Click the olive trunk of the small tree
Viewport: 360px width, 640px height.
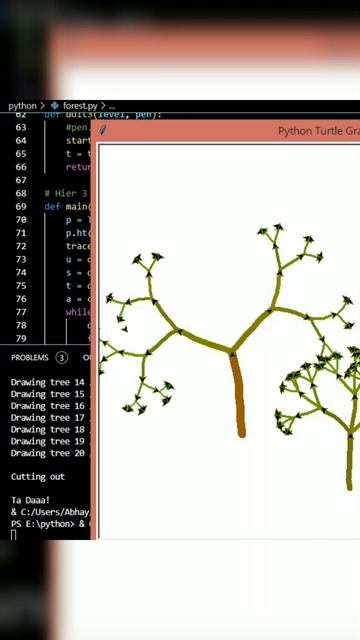tap(350, 461)
